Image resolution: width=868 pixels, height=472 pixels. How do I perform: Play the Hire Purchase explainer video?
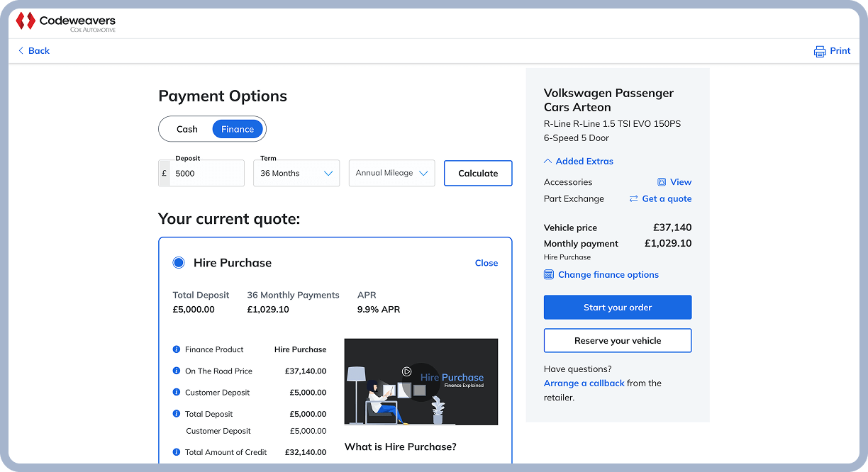(x=406, y=371)
